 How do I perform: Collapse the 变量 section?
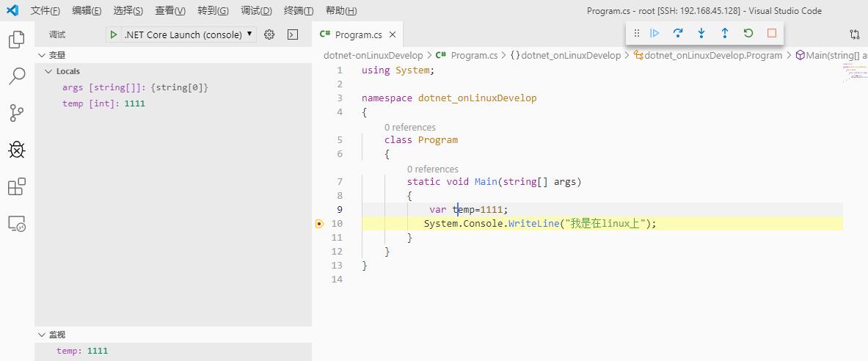pyautogui.click(x=41, y=55)
